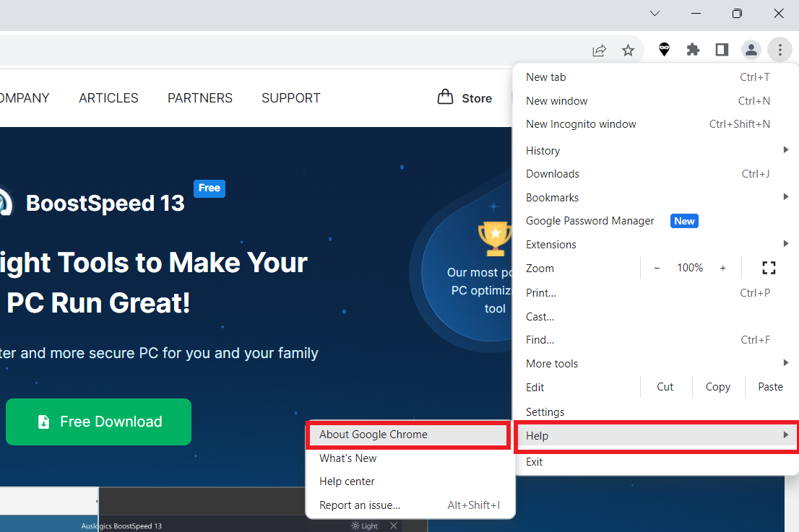Bookmark this tab with the star icon

point(628,50)
